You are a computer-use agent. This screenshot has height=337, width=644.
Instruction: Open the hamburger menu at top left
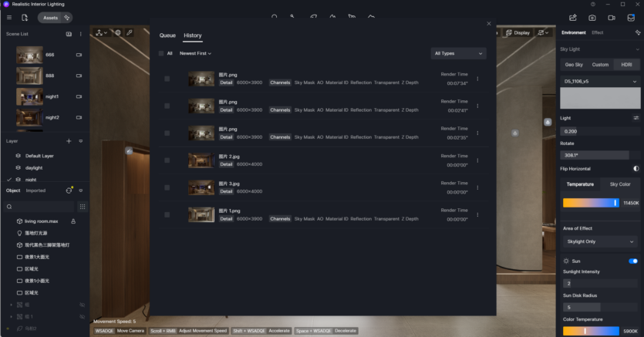click(x=9, y=18)
